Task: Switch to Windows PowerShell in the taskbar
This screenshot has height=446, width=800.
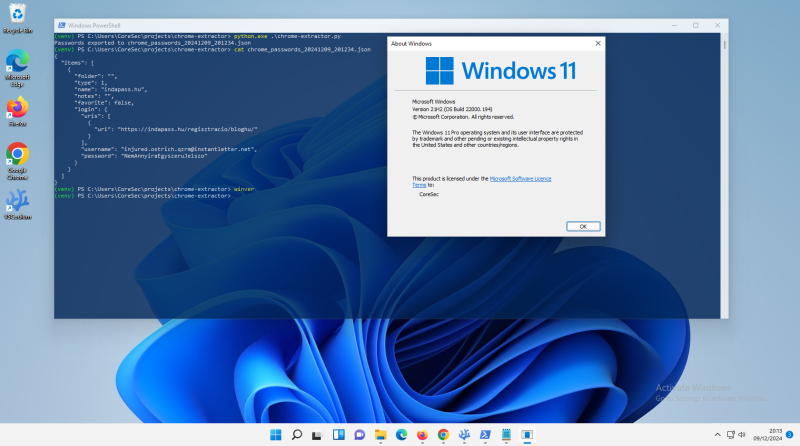Action: (x=485, y=435)
